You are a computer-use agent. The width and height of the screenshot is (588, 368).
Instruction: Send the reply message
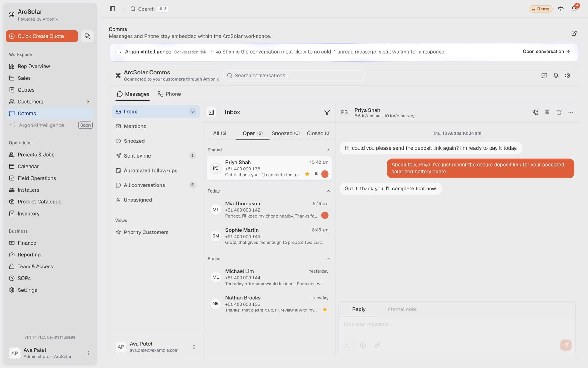coord(566,345)
